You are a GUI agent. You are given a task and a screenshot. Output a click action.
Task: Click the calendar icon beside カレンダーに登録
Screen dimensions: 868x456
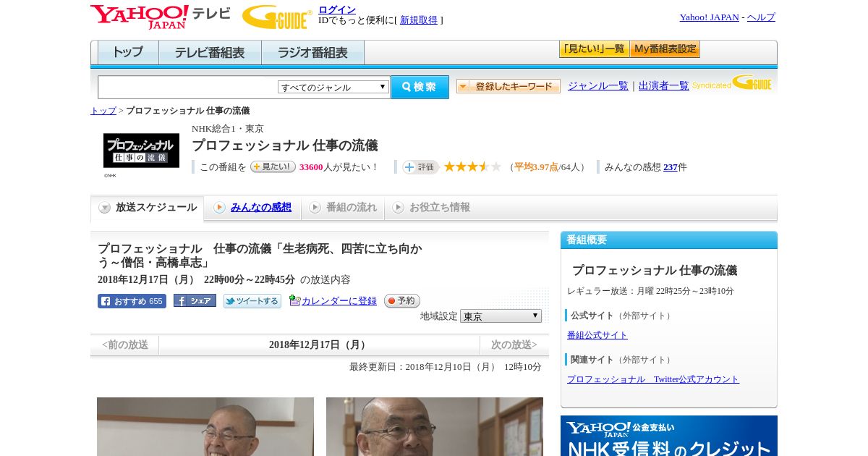coord(294,300)
